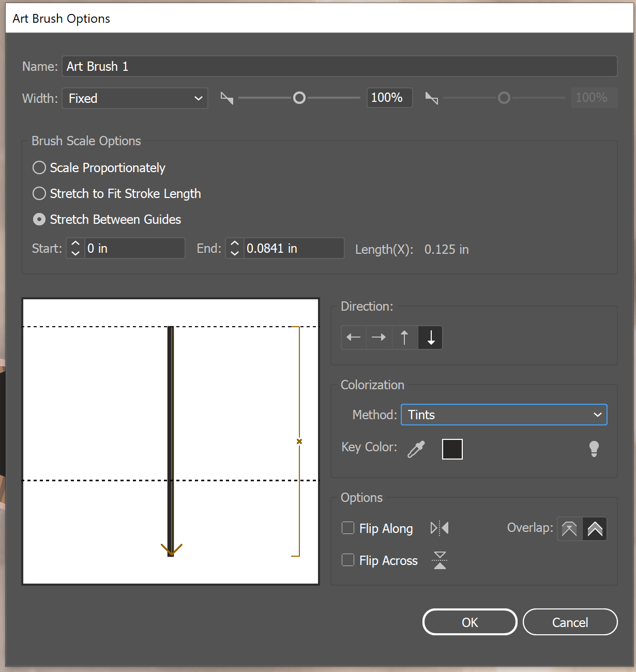Select the Scale Proportionately option
The image size is (636, 672).
(x=39, y=167)
